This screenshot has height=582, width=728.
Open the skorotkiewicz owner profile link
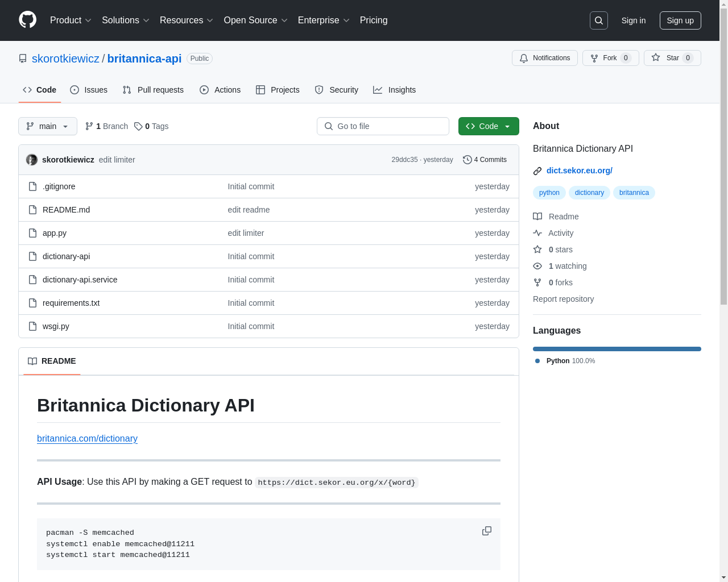(x=65, y=59)
